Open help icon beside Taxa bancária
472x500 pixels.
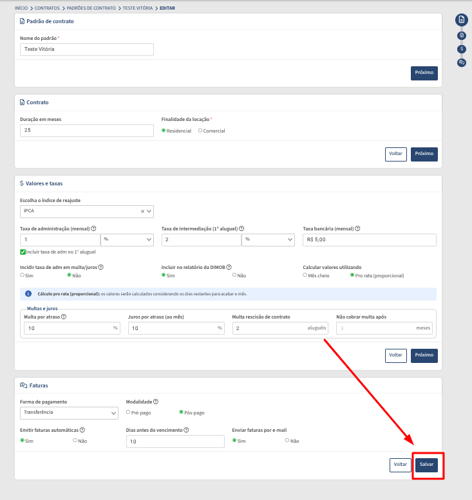(x=357, y=229)
